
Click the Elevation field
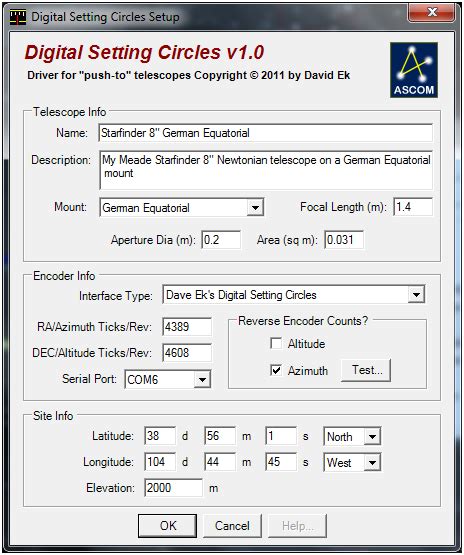[x=173, y=488]
